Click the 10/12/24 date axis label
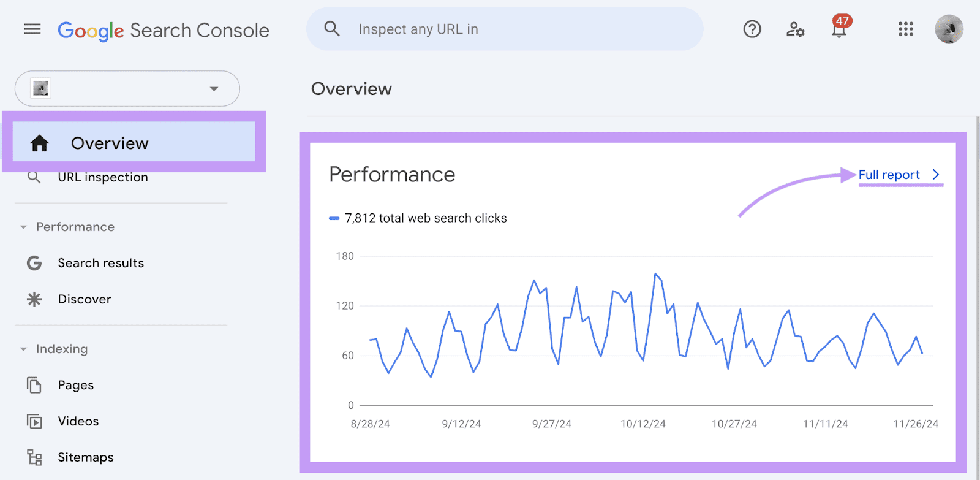 (643, 424)
